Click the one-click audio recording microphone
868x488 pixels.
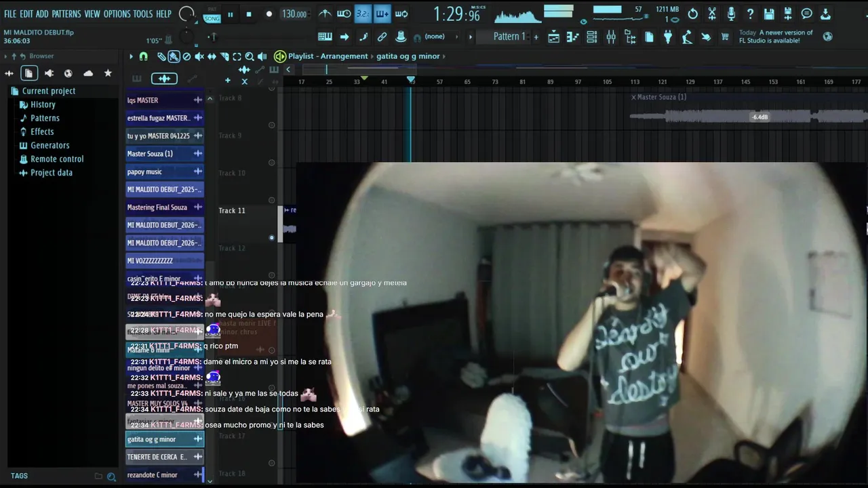point(731,14)
